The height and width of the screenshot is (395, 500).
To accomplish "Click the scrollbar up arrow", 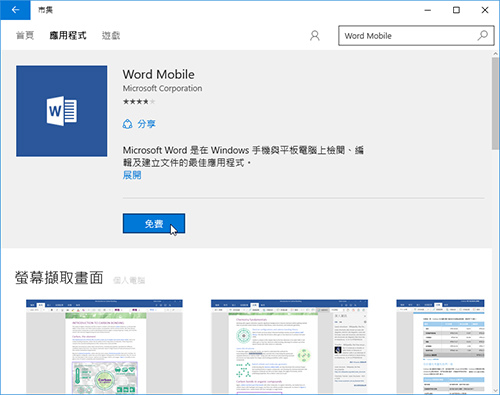I will (495, 54).
